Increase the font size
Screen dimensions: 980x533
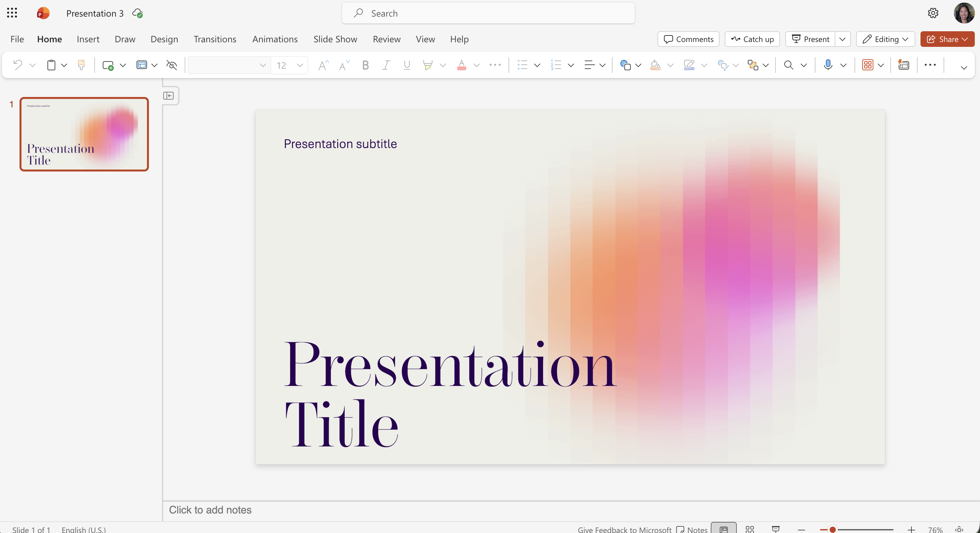click(324, 65)
